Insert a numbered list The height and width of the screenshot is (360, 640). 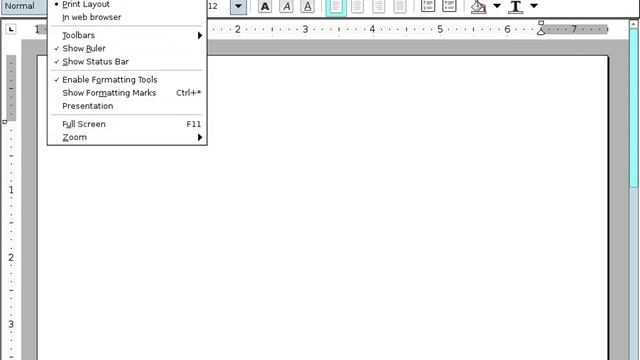pos(428,6)
